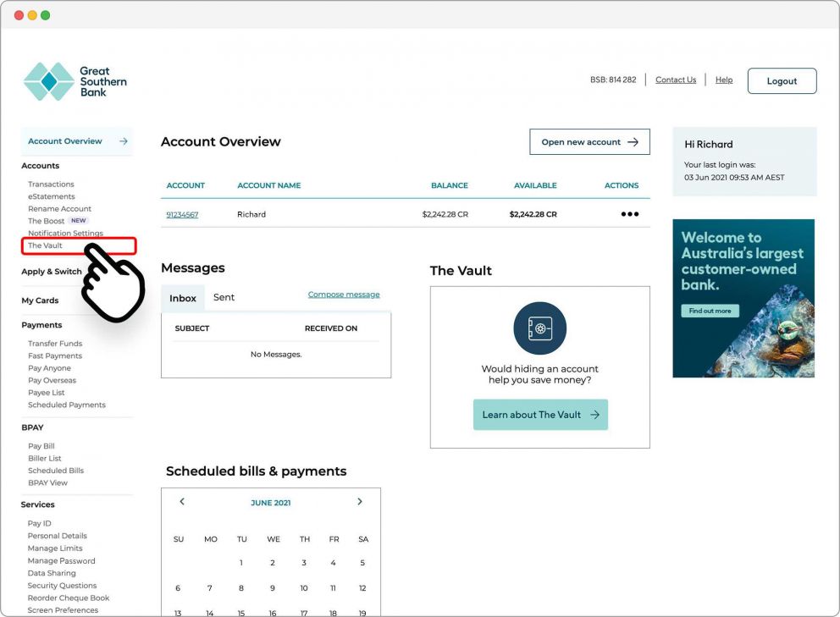Open Security Questions under Services
Viewport: 840px width, 617px height.
[x=62, y=586]
